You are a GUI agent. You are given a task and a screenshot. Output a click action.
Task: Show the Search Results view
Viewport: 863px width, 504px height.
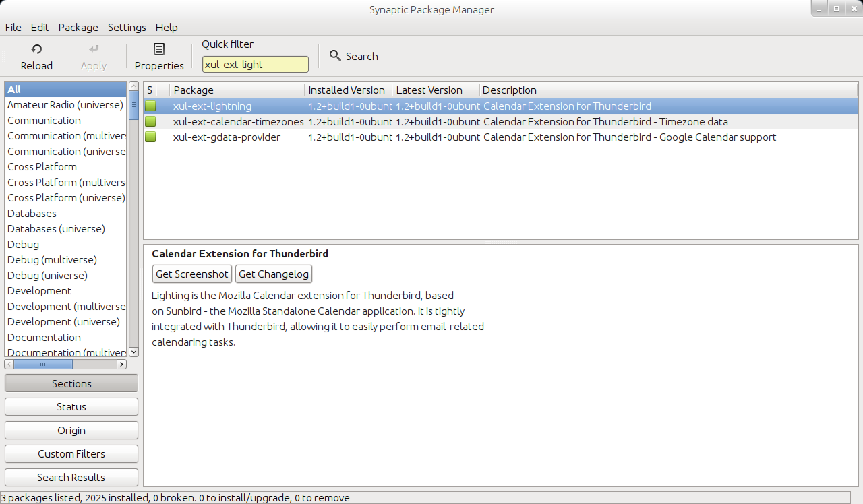71,478
